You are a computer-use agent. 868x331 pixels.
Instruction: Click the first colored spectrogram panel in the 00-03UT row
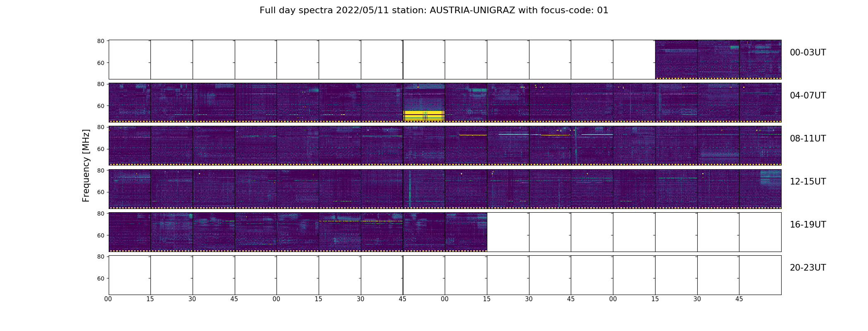(676, 59)
